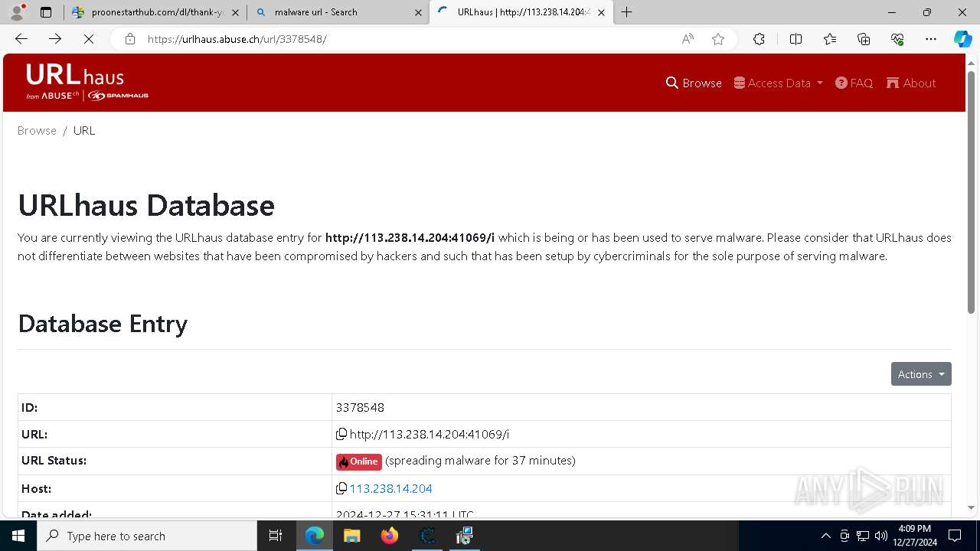Click the taskbar search box

pyautogui.click(x=147, y=536)
